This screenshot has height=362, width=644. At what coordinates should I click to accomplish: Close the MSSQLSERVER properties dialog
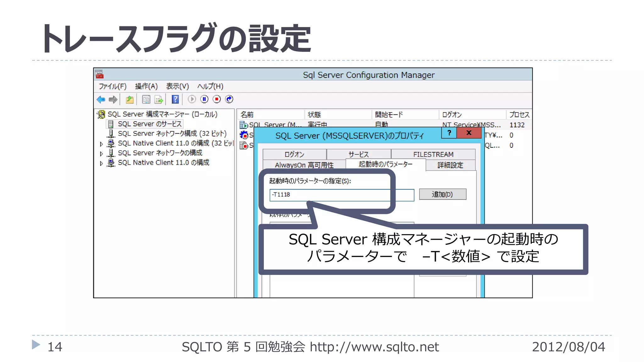tap(469, 133)
